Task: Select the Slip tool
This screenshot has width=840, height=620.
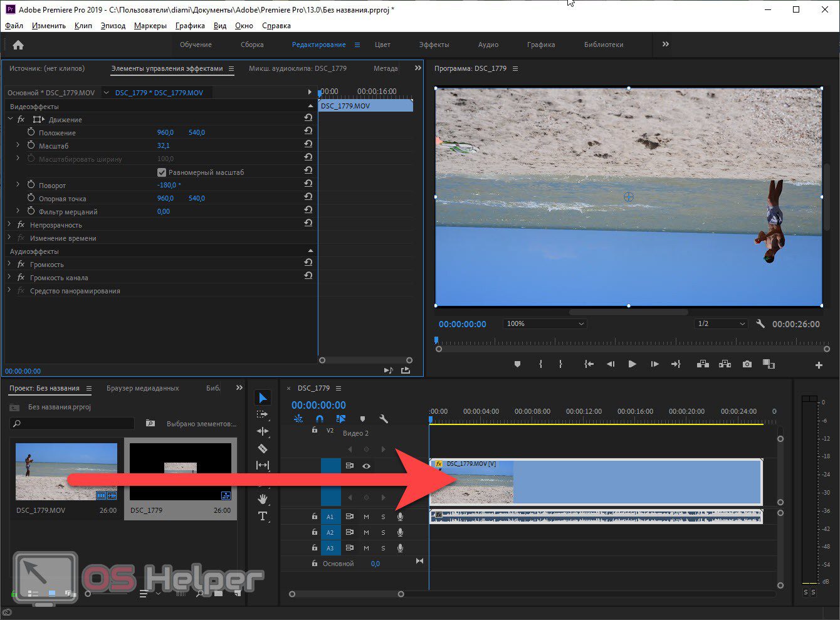Action: click(263, 465)
